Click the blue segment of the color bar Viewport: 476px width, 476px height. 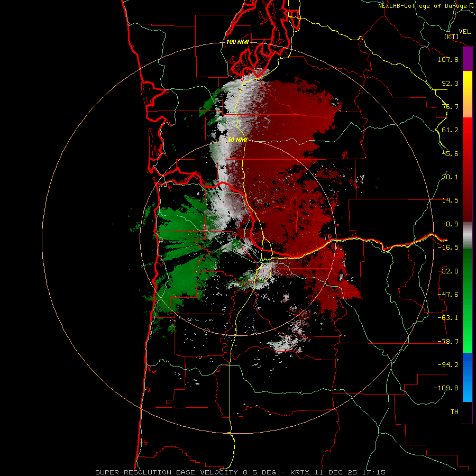[467, 377]
